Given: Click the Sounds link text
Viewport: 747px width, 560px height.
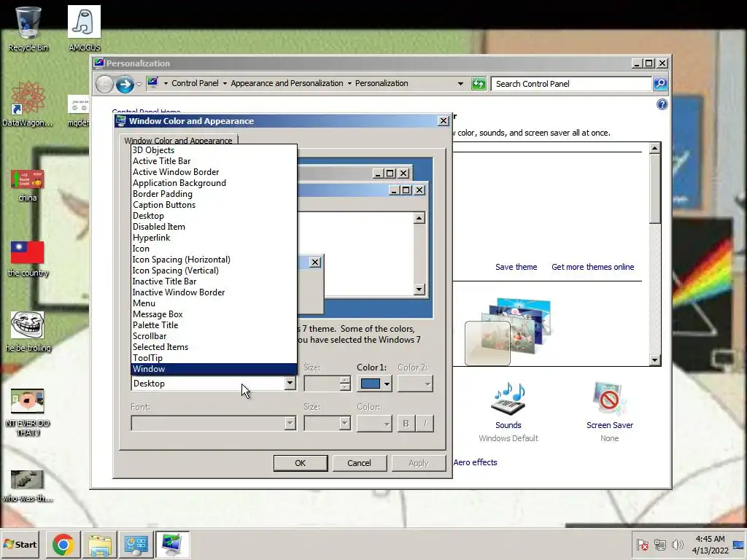Looking at the screenshot, I should (x=508, y=425).
